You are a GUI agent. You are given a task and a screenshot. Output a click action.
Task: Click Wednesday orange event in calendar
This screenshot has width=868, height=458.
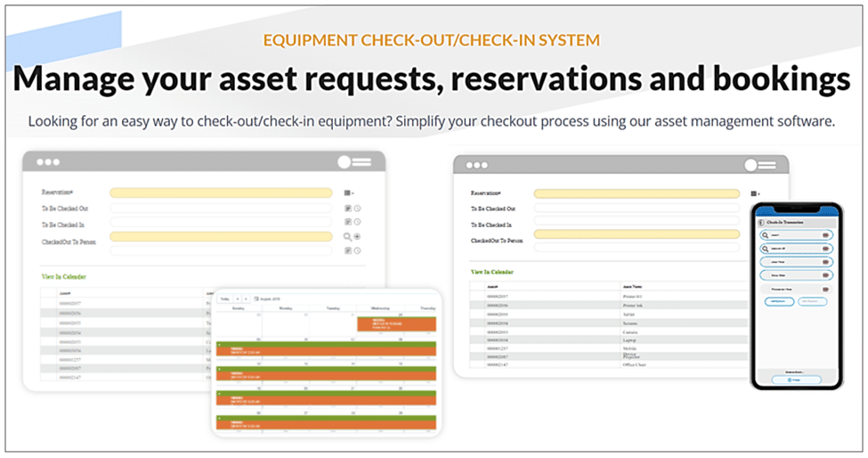(395, 324)
